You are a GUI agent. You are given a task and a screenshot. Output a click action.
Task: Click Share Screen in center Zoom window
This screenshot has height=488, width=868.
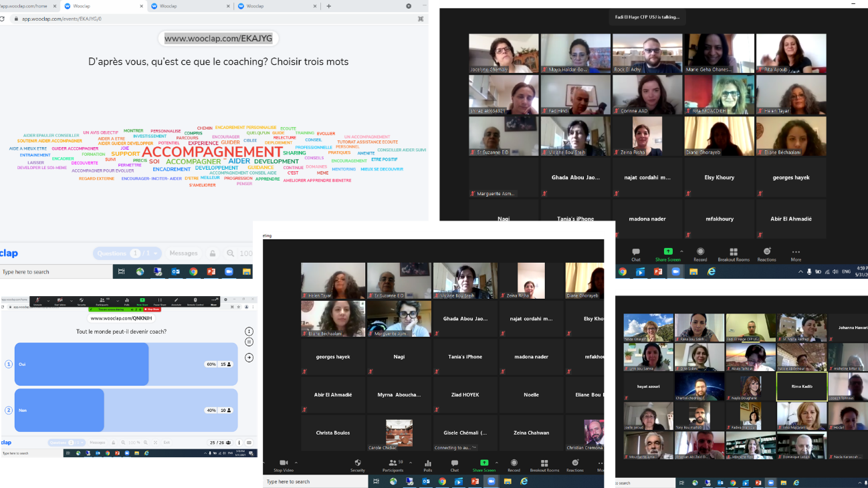pyautogui.click(x=483, y=465)
